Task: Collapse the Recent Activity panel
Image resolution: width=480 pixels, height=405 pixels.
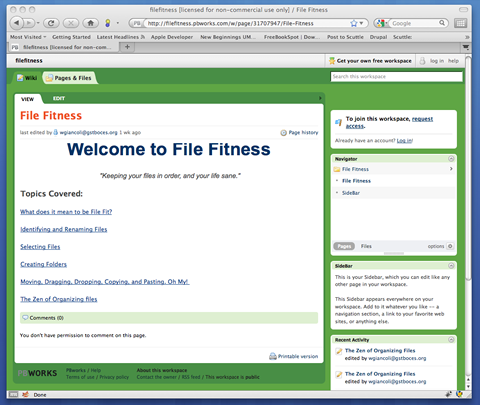Action: (x=451, y=340)
